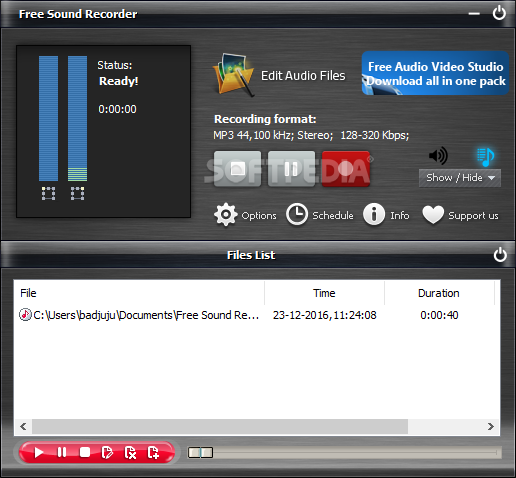Open Schedule via the clock icon
The image size is (516, 478).
point(297,214)
